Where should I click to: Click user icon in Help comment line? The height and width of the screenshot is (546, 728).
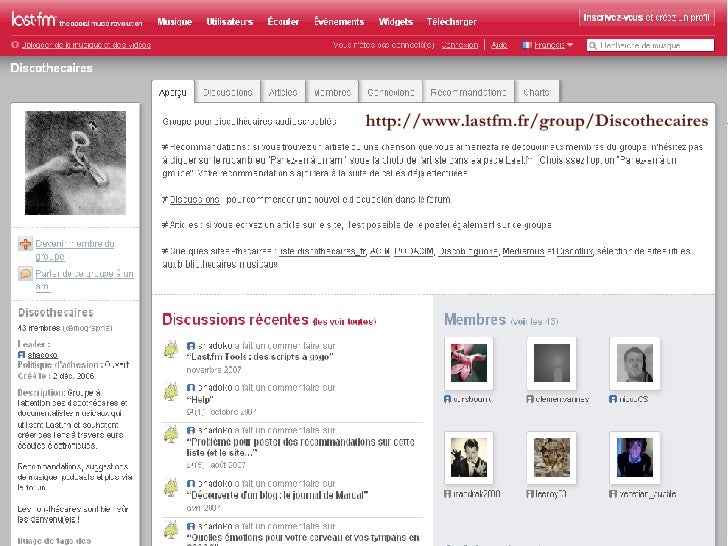click(190, 388)
